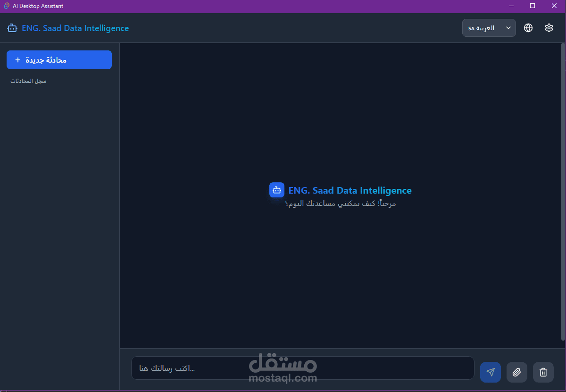Open the العربية language dropdown

pos(489,28)
